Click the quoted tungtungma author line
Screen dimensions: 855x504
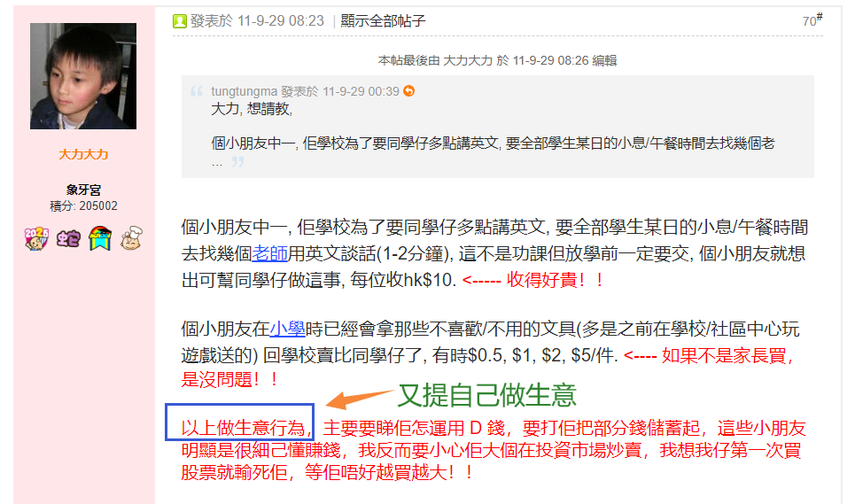[306, 91]
